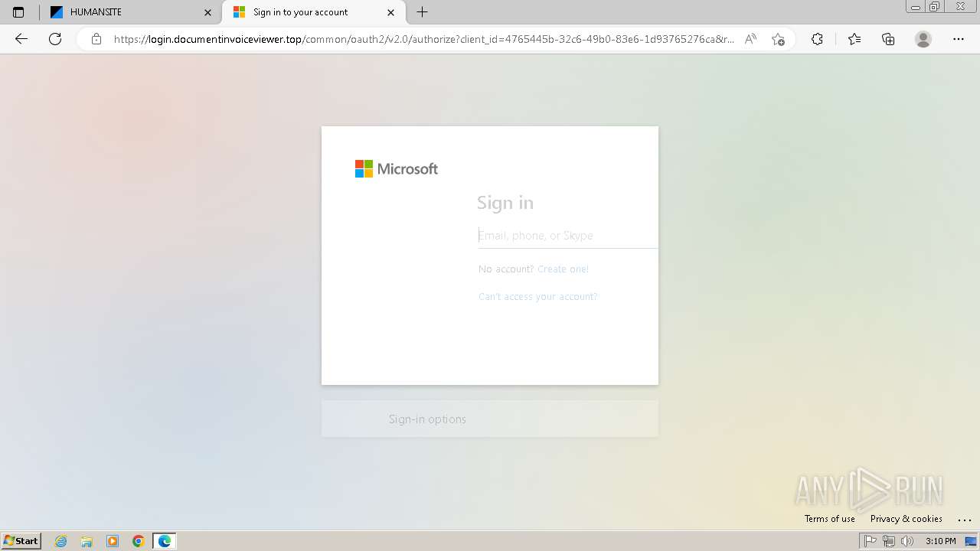Open the Collections panel
Image resolution: width=980 pixels, height=551 pixels.
pyautogui.click(x=888, y=39)
